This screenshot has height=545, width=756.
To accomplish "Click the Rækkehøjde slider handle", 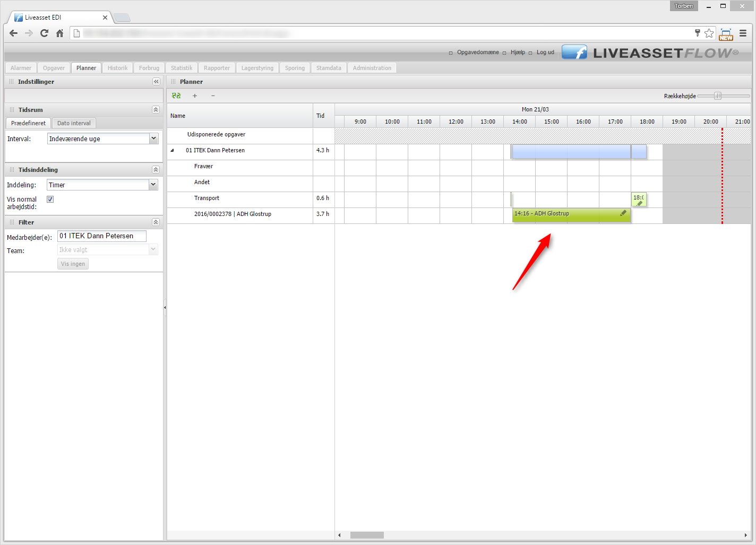I will coord(718,96).
